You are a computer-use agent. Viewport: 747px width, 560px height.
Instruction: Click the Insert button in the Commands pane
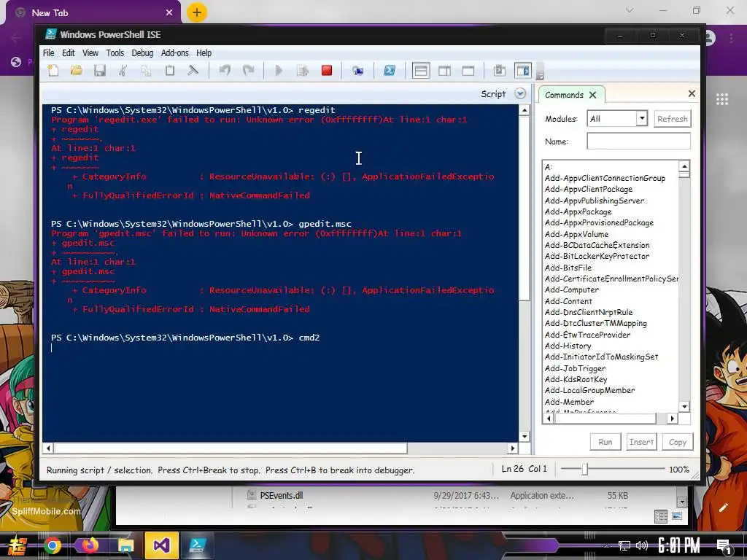coord(641,441)
